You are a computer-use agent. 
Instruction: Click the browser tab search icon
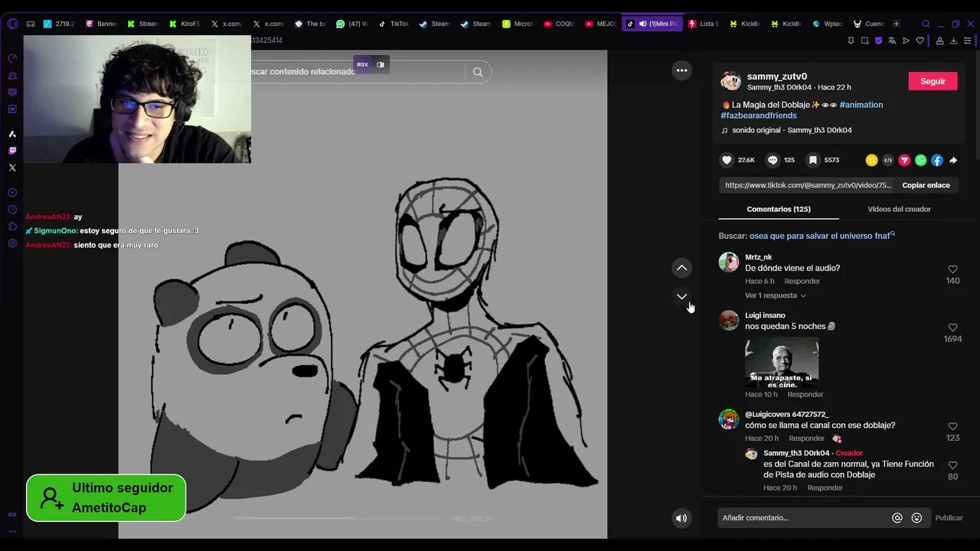pyautogui.click(x=926, y=24)
